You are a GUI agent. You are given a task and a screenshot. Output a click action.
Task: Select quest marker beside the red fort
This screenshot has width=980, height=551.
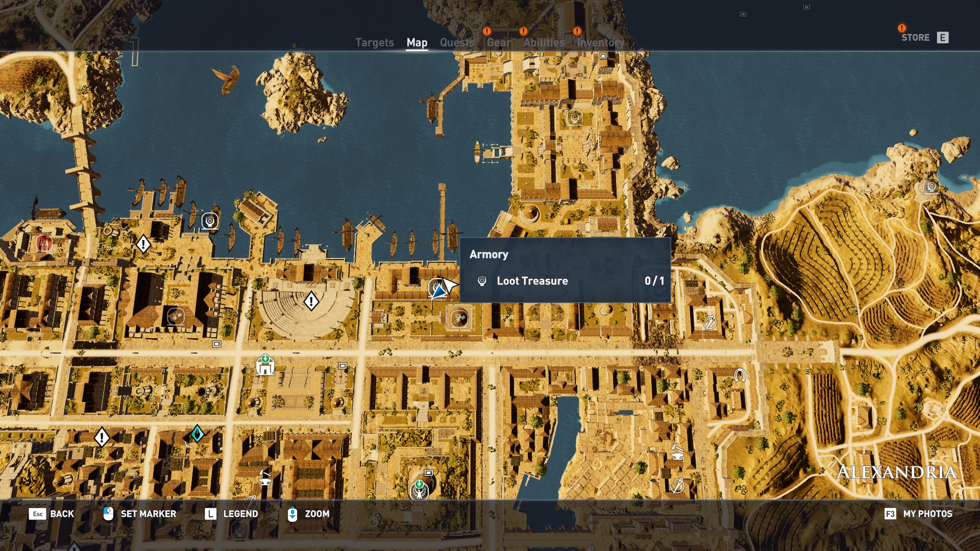tap(143, 244)
